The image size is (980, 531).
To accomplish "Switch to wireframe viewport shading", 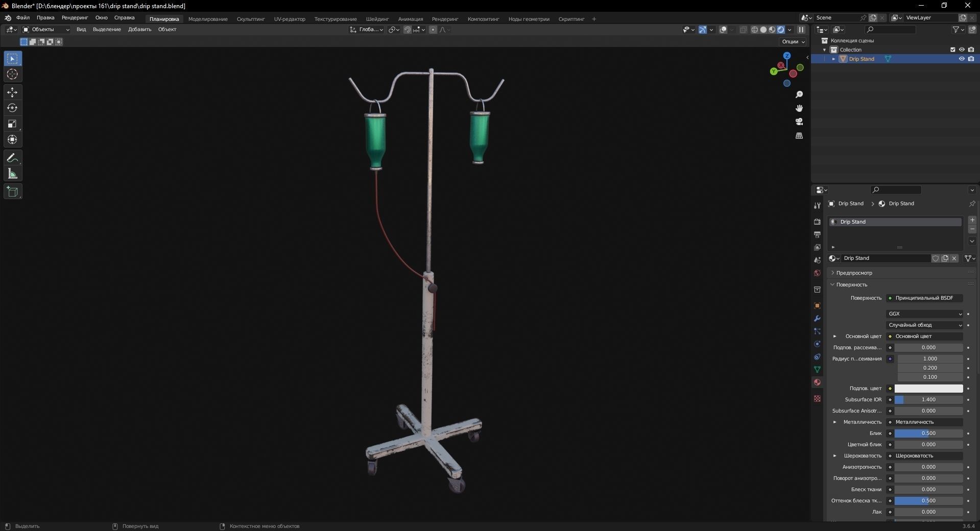I will point(754,30).
